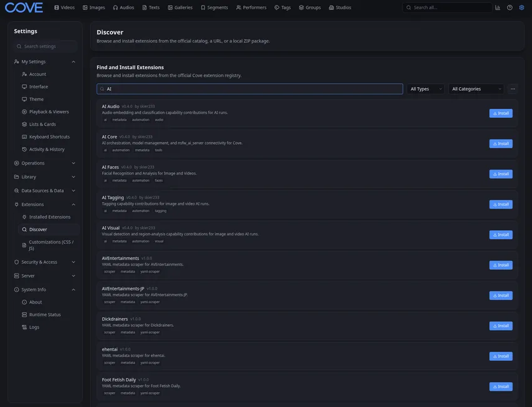Image resolution: width=532 pixels, height=407 pixels.
Task: Click the Library folder icon
Action: 16,177
